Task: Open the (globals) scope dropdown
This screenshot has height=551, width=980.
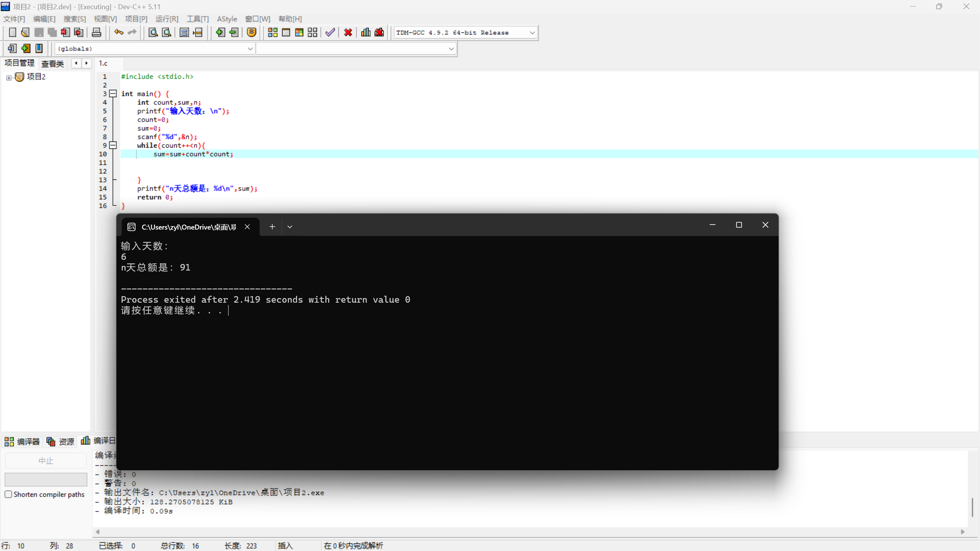Action: coord(250,49)
